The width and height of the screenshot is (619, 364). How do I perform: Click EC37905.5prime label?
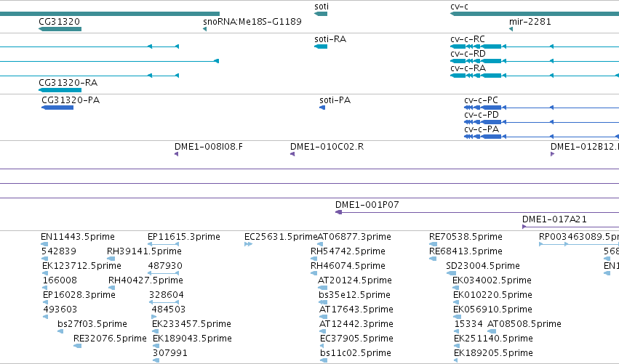point(356,339)
